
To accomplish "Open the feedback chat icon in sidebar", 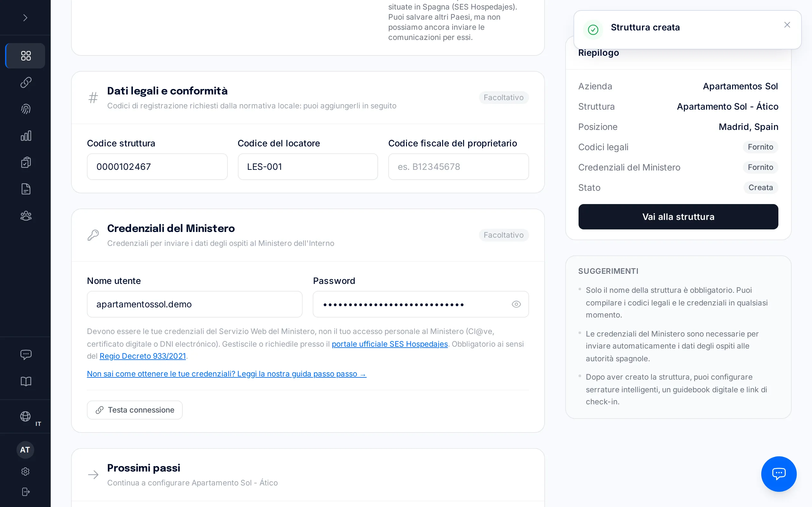I will click(x=25, y=355).
